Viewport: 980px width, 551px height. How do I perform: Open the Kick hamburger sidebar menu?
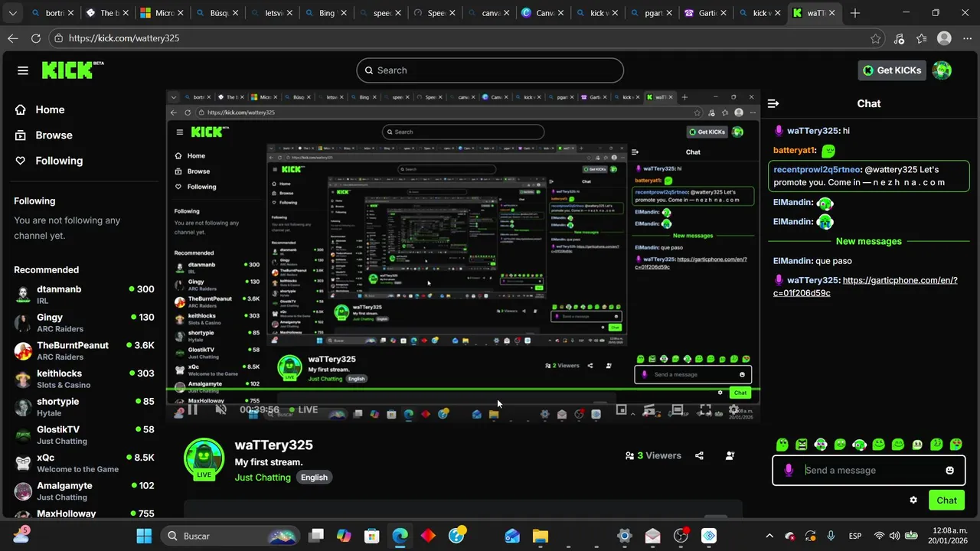pyautogui.click(x=23, y=70)
